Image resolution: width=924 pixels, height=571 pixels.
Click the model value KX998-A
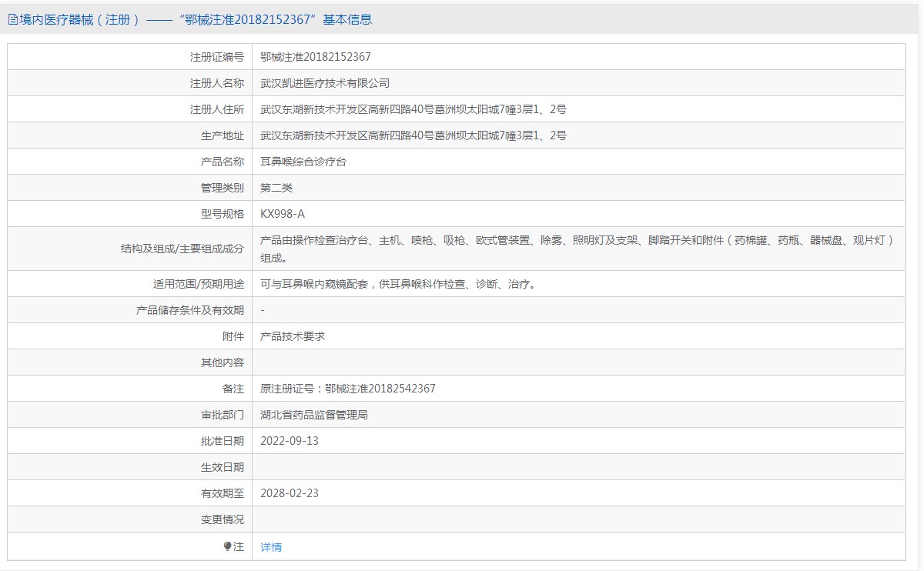(x=283, y=214)
